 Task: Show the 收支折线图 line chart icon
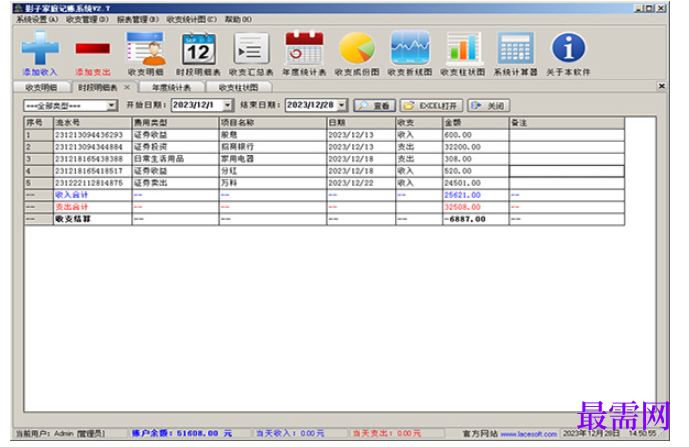410,48
